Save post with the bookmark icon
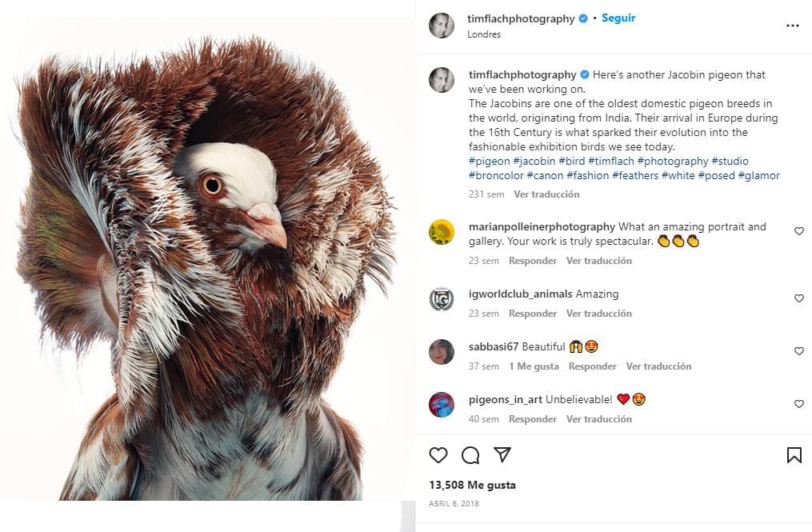The width and height of the screenshot is (812, 532). tap(794, 455)
